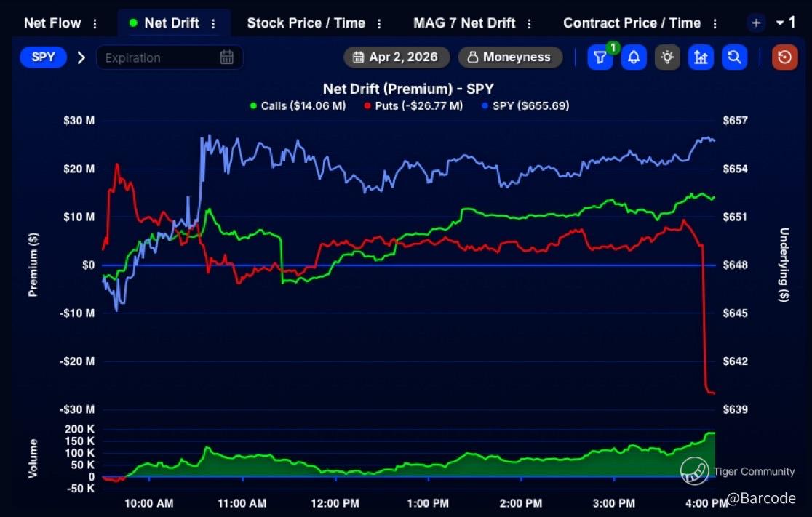Click the 10:00 AM time label
This screenshot has width=812, height=517.
[x=148, y=503]
